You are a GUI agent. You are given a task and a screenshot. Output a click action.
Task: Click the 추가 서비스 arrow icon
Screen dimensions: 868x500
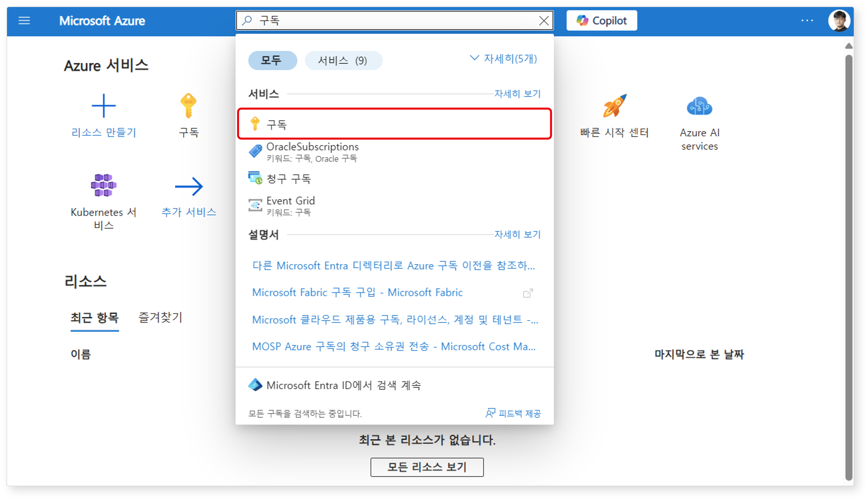189,186
